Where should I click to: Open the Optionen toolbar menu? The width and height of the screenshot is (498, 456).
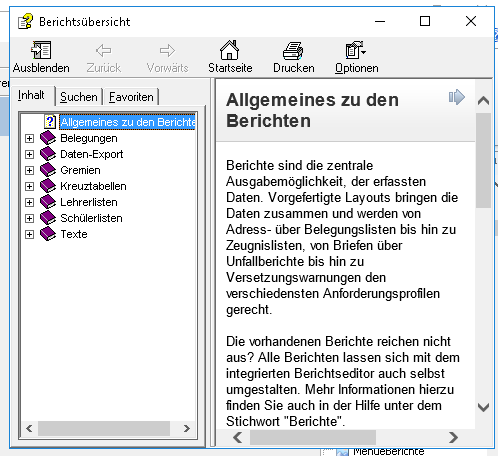point(356,57)
